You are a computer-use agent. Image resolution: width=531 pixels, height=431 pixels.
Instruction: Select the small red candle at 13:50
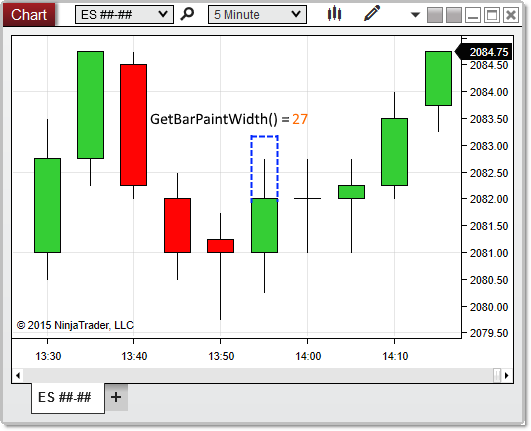click(x=220, y=246)
